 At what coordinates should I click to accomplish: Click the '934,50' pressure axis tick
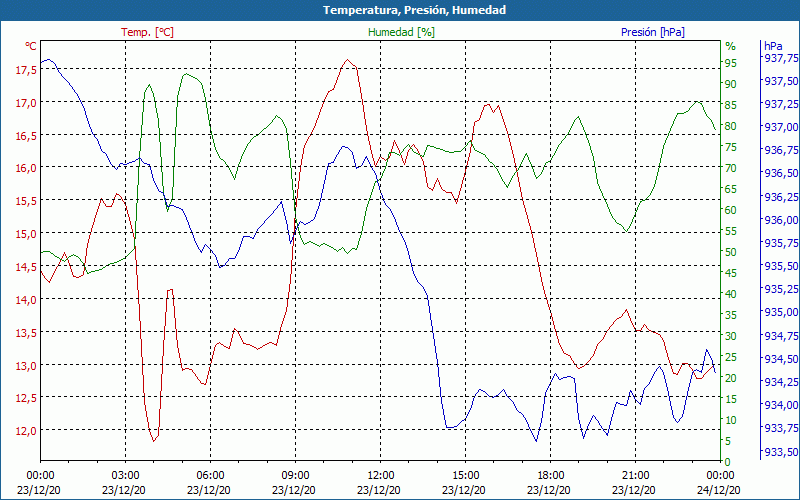pos(781,359)
